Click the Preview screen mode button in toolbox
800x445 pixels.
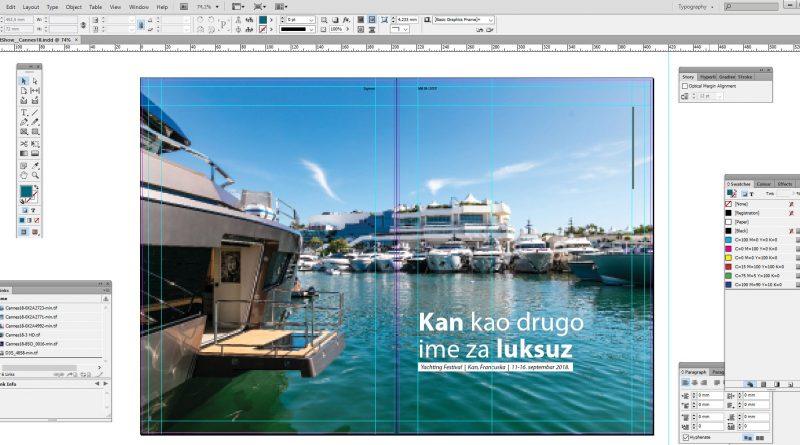point(35,232)
